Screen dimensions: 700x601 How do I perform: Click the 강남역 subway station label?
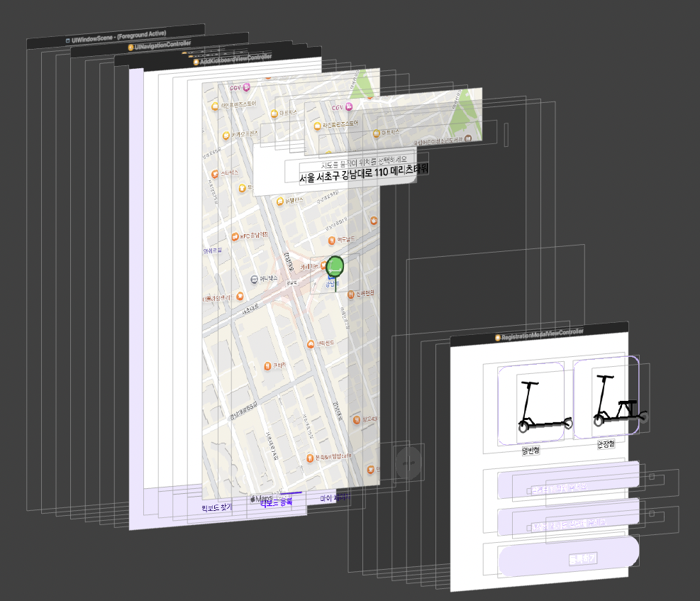click(x=332, y=284)
